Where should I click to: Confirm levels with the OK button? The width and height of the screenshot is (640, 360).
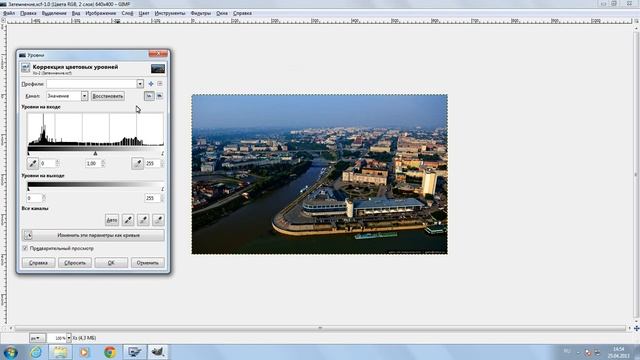click(x=111, y=263)
